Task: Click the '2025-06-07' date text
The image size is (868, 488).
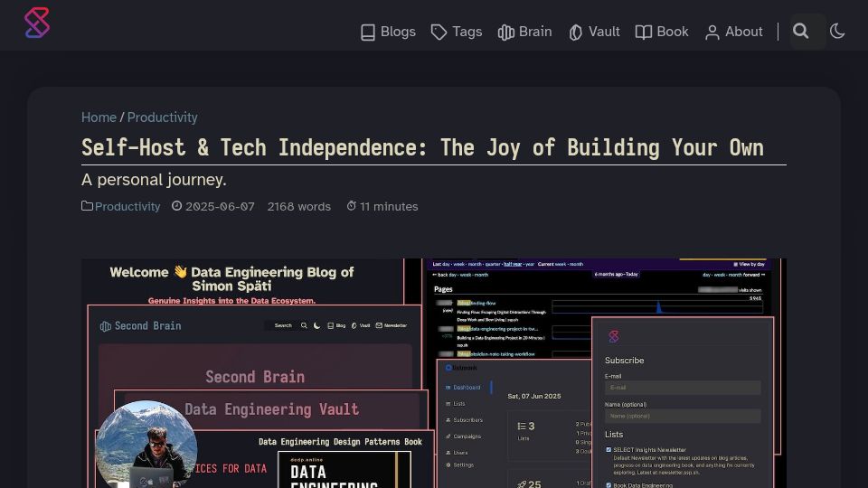Action: 220,206
